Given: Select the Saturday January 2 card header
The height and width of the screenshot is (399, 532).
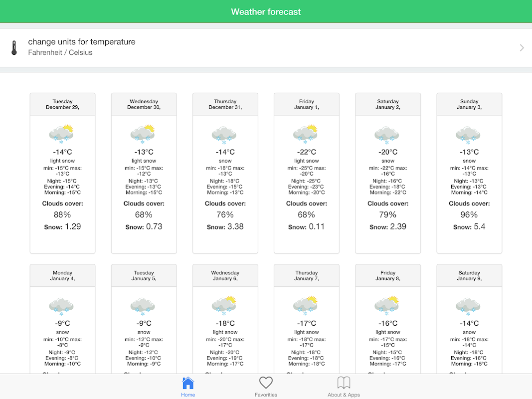Looking at the screenshot, I should point(388,104).
